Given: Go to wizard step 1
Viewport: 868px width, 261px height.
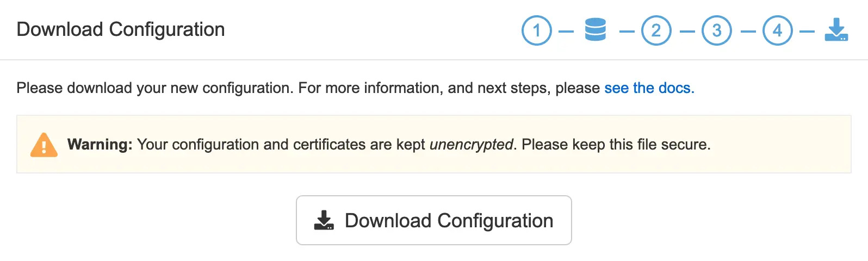Looking at the screenshot, I should click(x=536, y=30).
